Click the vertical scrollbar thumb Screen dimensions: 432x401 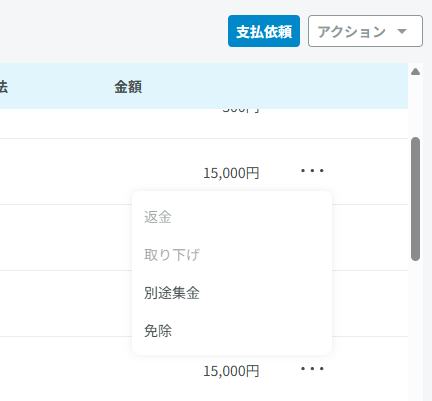415,199
